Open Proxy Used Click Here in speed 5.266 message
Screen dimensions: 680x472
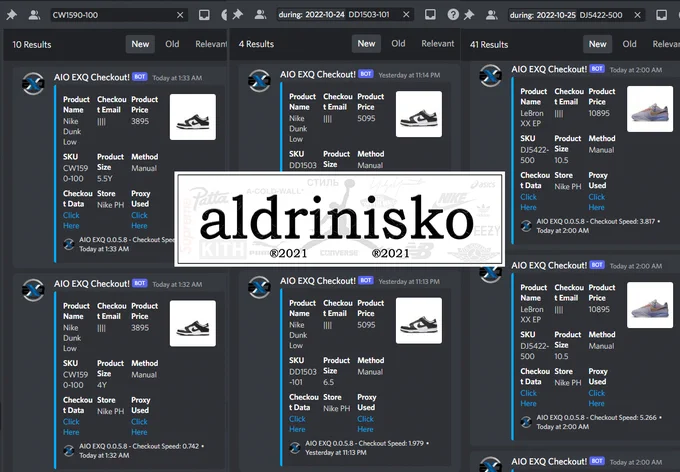click(x=596, y=398)
